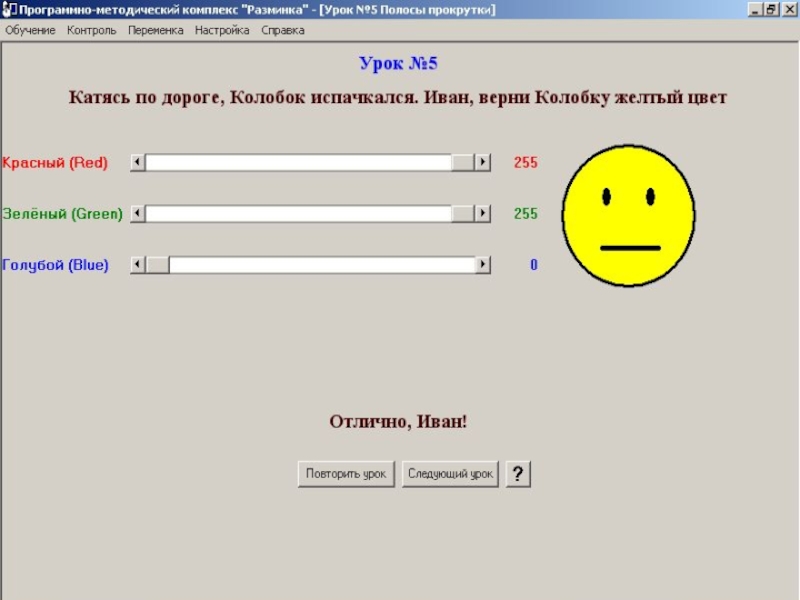The image size is (800, 600).
Task: Click the Урок №5 heading
Action: (x=398, y=63)
